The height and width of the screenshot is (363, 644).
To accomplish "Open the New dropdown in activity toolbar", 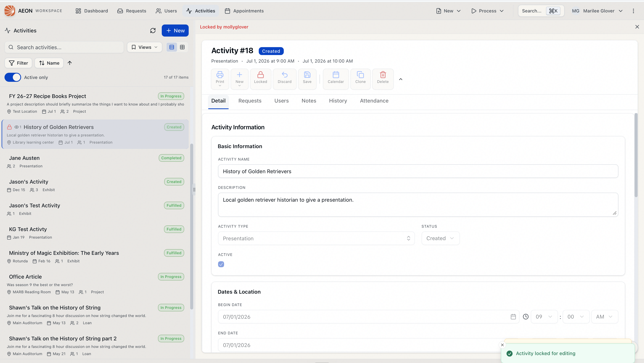I will (240, 79).
